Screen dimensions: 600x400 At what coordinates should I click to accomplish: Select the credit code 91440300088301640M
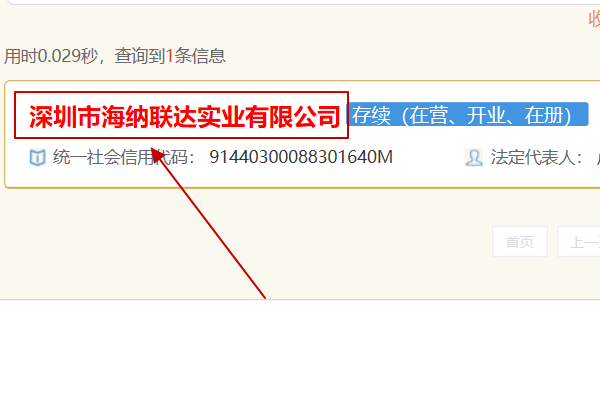(x=301, y=157)
